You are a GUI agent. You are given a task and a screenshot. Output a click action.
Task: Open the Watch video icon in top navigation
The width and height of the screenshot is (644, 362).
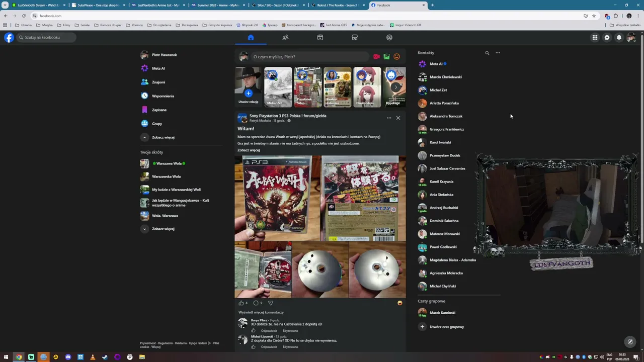[x=320, y=37]
